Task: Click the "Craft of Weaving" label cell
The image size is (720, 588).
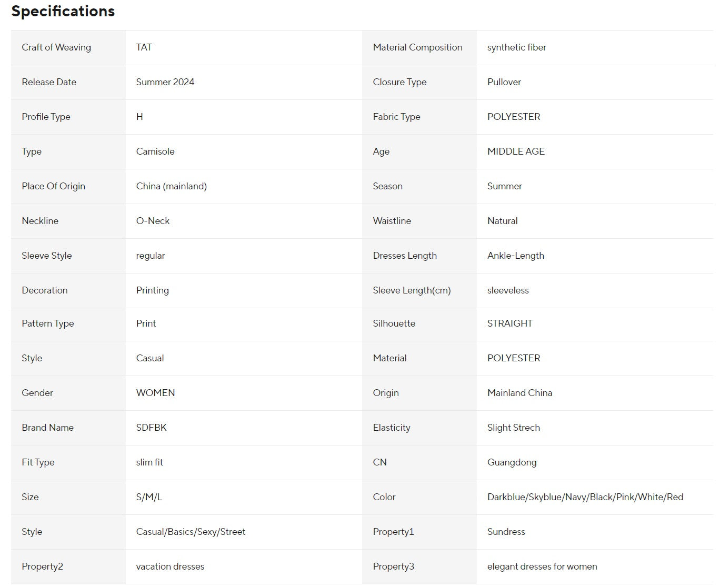Action: pyautogui.click(x=56, y=47)
